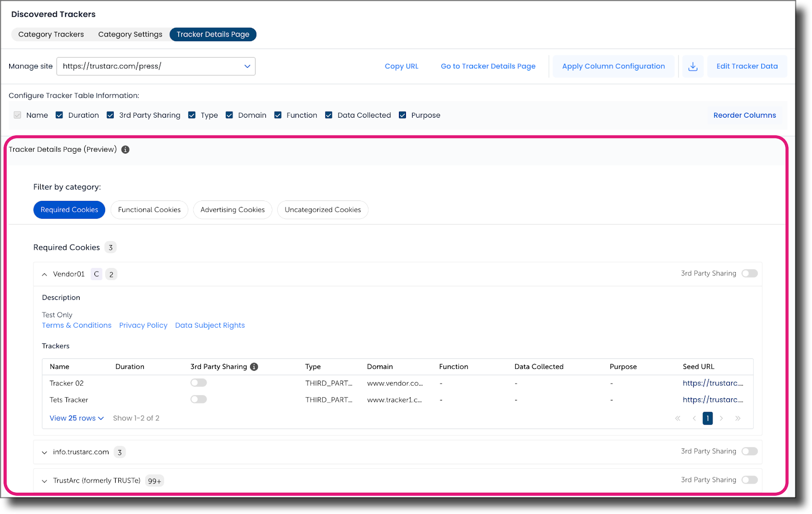The image size is (812, 514).
Task: Expand the info.trustarc.com section
Action: (x=44, y=452)
